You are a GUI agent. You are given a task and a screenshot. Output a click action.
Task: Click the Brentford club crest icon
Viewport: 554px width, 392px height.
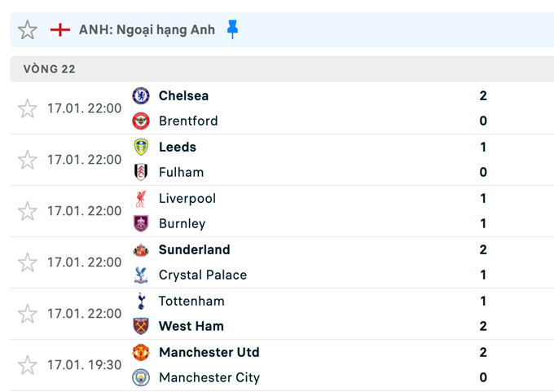pyautogui.click(x=141, y=121)
